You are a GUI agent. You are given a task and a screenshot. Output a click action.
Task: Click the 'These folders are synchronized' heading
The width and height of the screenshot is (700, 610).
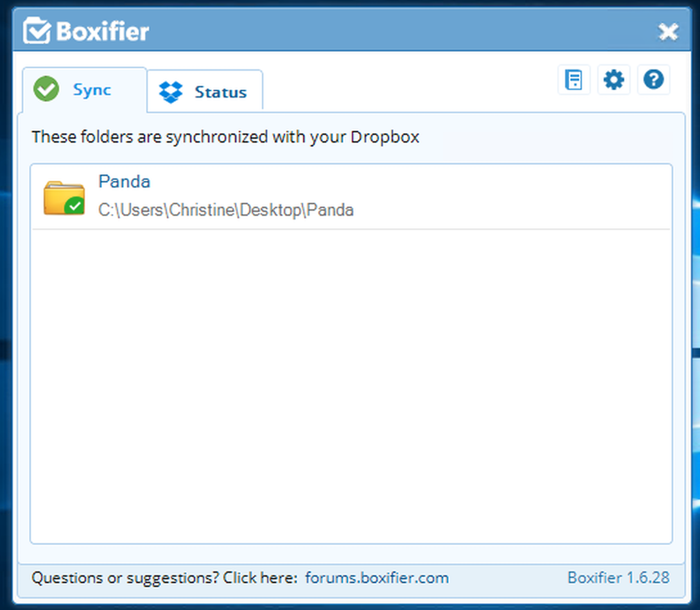click(225, 137)
